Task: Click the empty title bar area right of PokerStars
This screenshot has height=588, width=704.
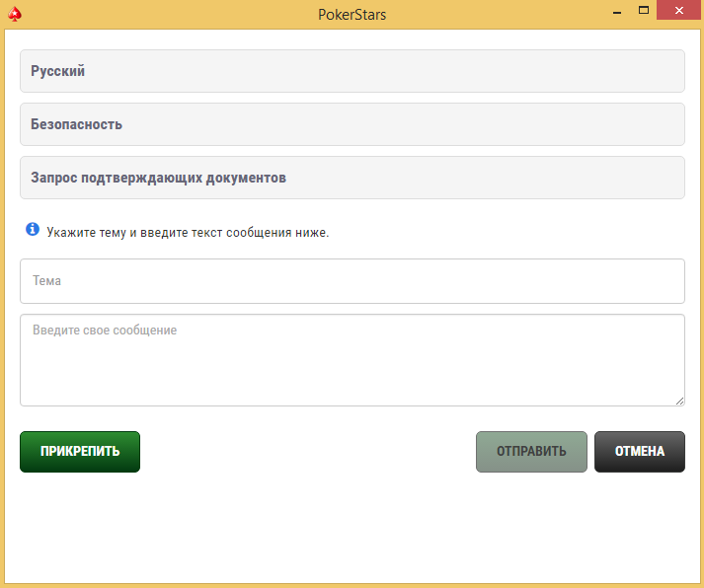Action: 494,13
